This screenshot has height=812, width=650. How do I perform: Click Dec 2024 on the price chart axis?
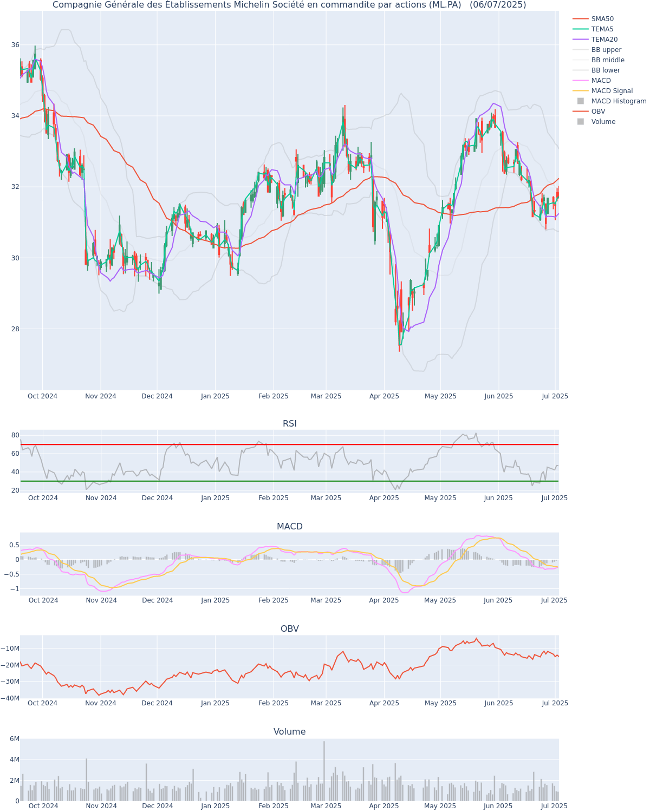(157, 396)
